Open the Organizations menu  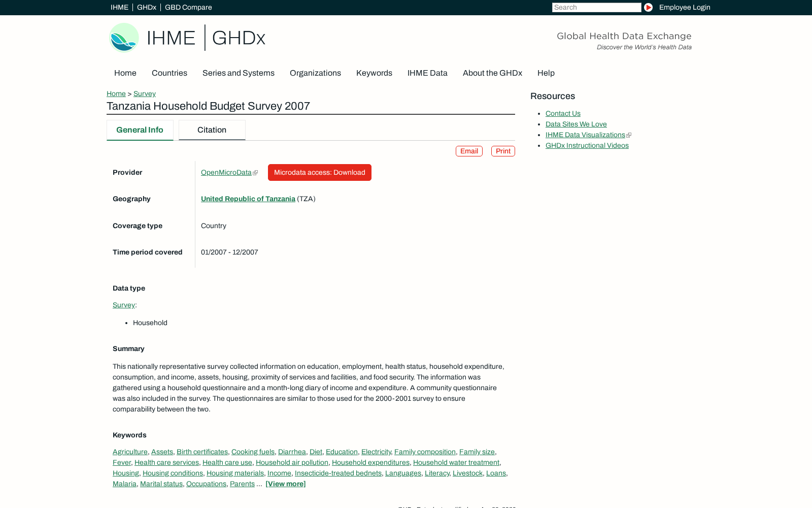(x=315, y=73)
